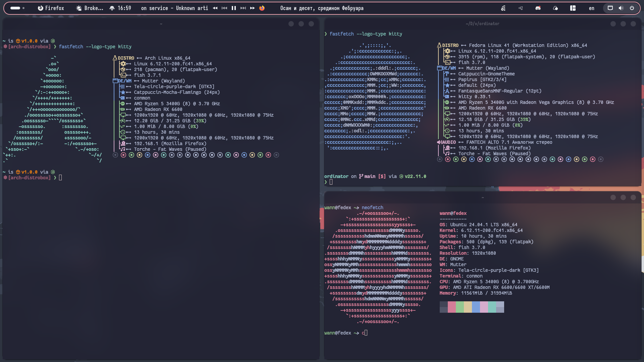The image size is (644, 362).
Task: Click the Firefox media source icon
Action: coord(262,8)
